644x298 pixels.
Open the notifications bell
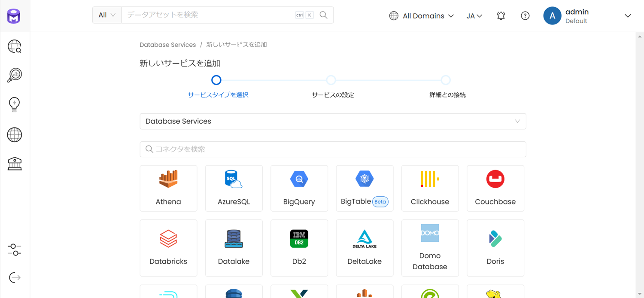501,16
